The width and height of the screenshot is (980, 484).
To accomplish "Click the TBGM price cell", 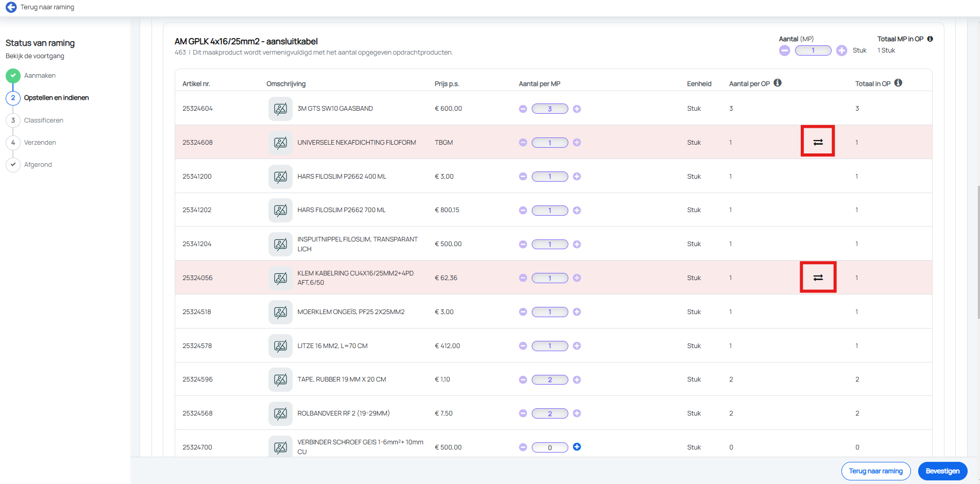I will pyautogui.click(x=444, y=143).
